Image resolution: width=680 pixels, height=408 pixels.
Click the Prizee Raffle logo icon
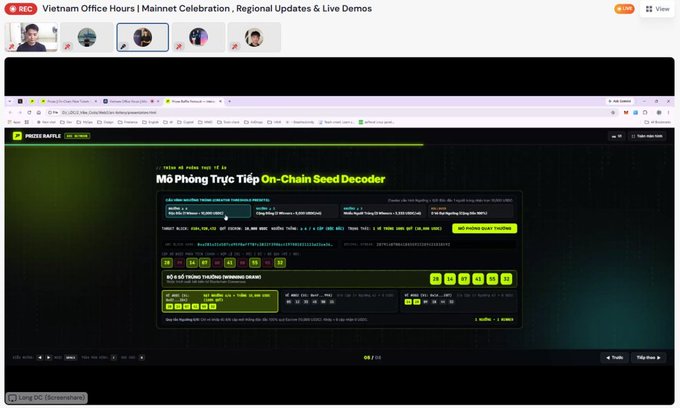(x=17, y=136)
